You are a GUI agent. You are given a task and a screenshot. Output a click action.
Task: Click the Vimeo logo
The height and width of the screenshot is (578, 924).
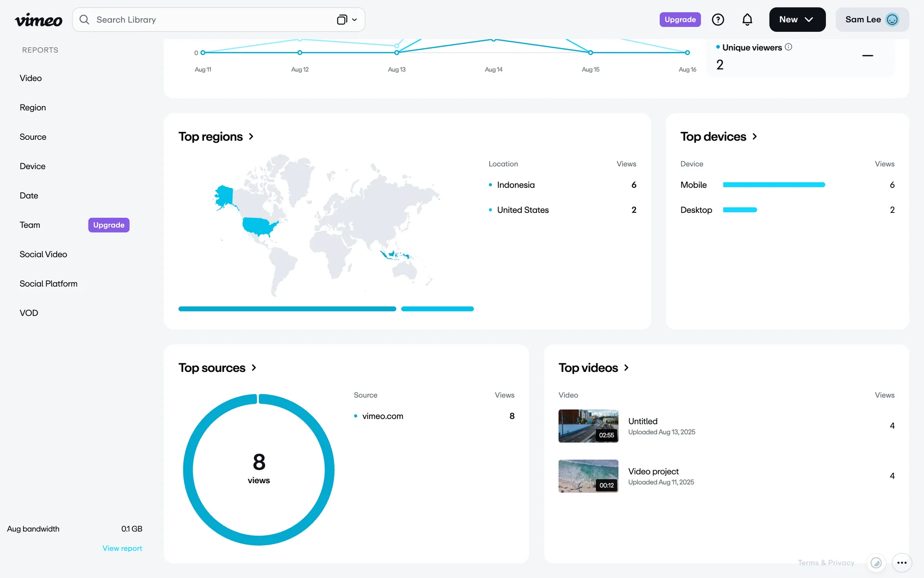[x=38, y=20]
